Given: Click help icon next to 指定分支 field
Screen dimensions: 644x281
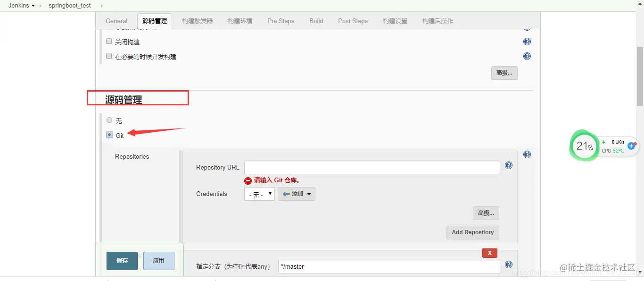Looking at the screenshot, I should [509, 264].
